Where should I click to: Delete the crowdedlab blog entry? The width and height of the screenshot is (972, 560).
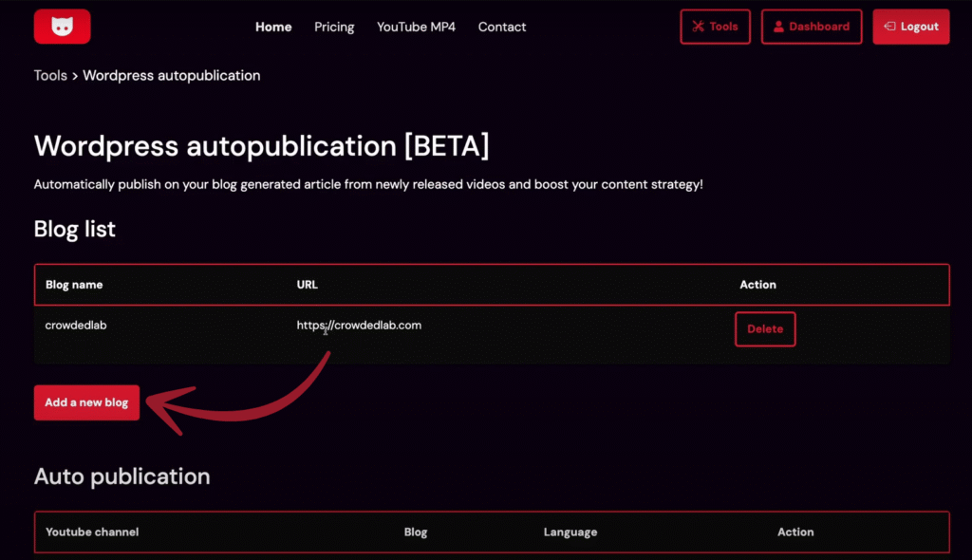765,328
